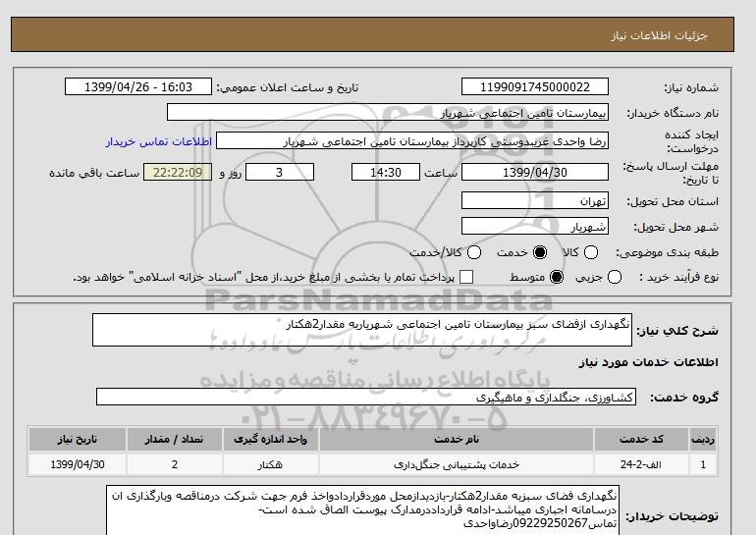Image resolution: width=756 pixels, height=535 pixels.
Task: Choose the جزیی purchase type radio
Action: tap(615, 277)
